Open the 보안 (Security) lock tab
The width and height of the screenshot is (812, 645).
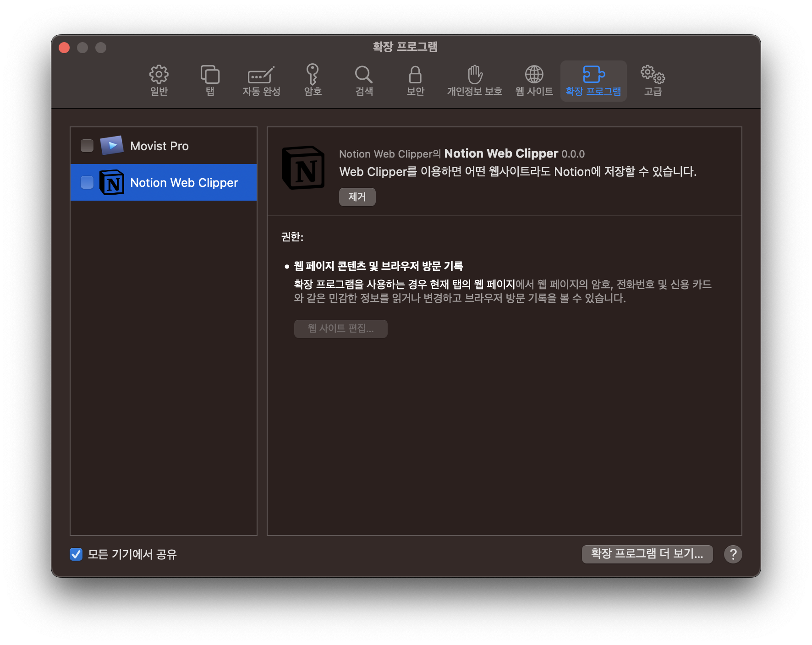coord(415,81)
